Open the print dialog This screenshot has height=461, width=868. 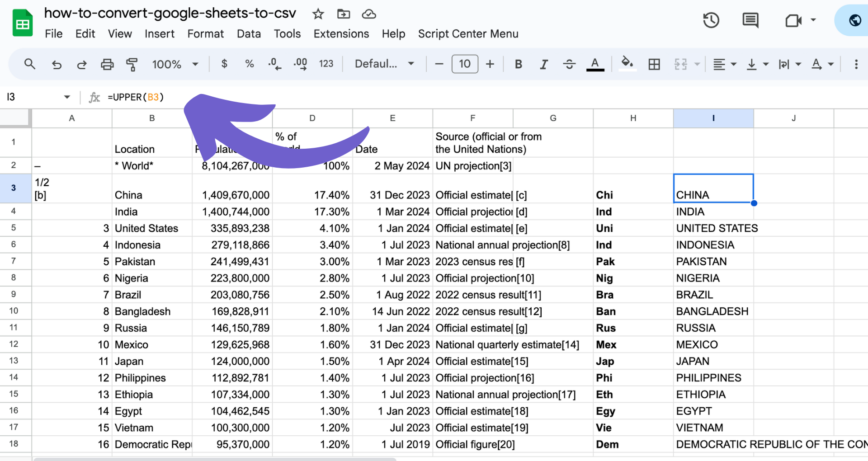107,64
